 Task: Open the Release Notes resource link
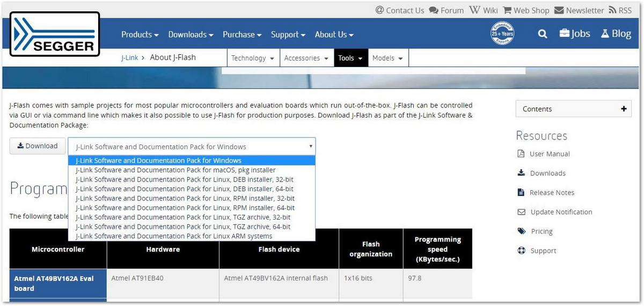coord(552,192)
